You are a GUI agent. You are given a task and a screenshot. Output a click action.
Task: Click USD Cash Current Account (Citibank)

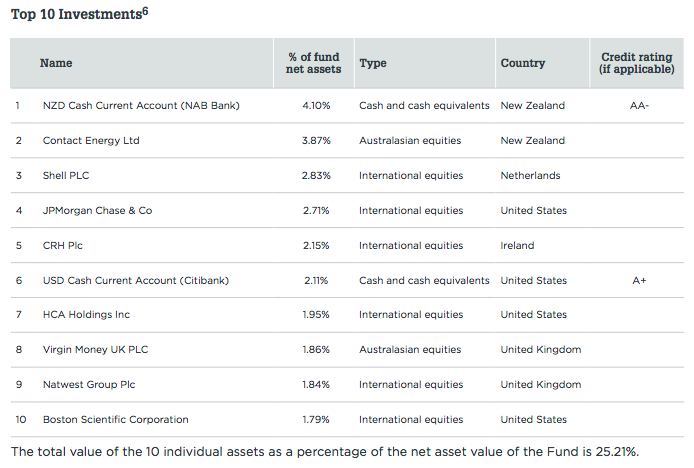(136, 281)
